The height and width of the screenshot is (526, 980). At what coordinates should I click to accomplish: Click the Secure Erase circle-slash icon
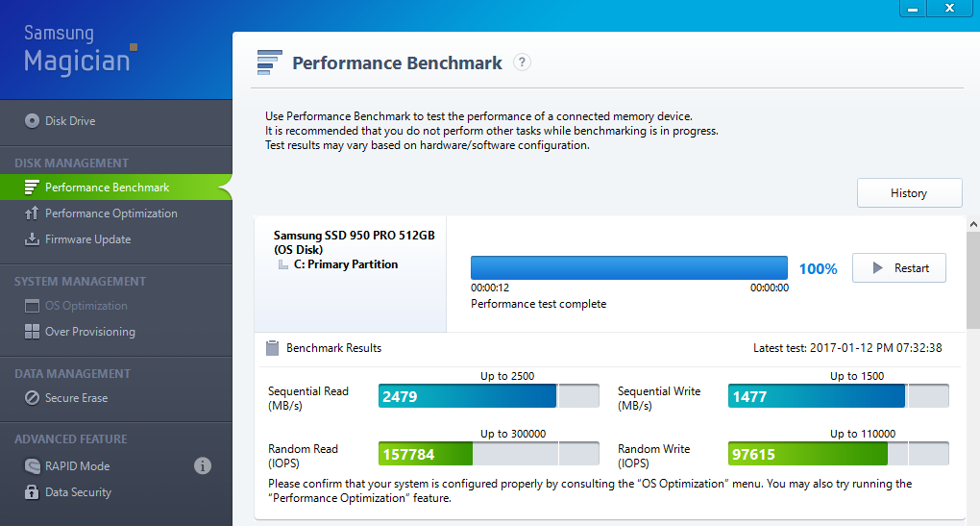pos(32,398)
